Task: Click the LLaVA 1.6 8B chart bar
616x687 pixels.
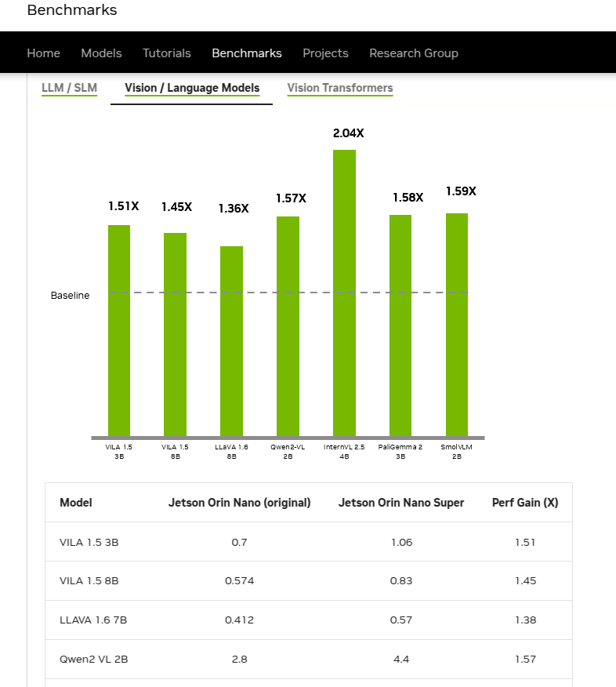Action: tap(232, 341)
